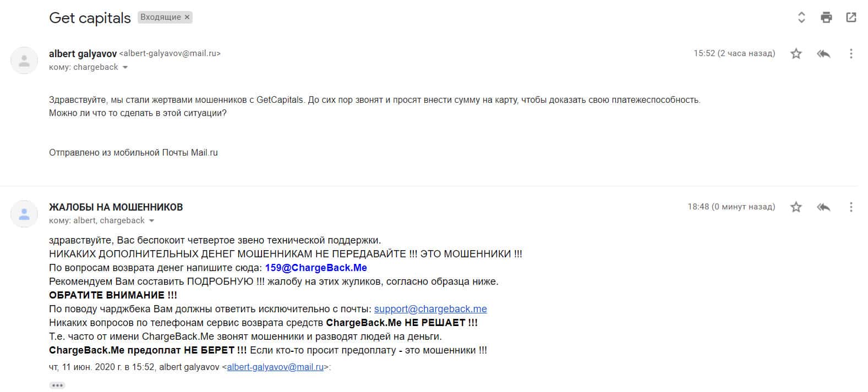Show trimmed quoted content

click(57, 385)
